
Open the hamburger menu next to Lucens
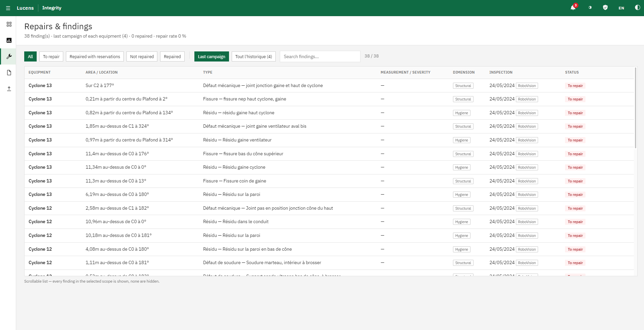coord(8,8)
